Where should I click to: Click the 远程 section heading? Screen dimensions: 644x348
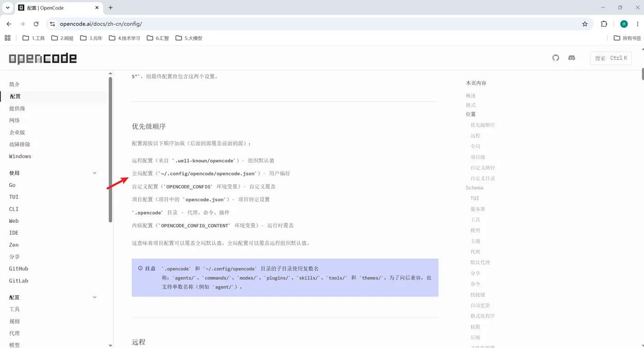pyautogui.click(x=138, y=342)
